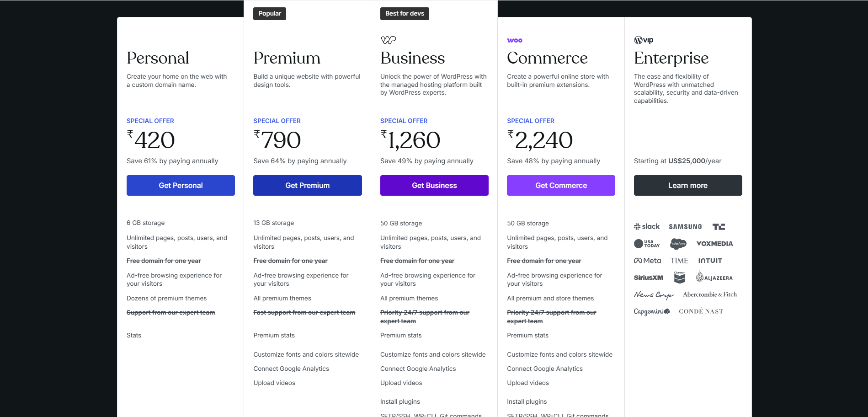Click the Woo logo above Commerce
This screenshot has height=417, width=868.
(514, 40)
